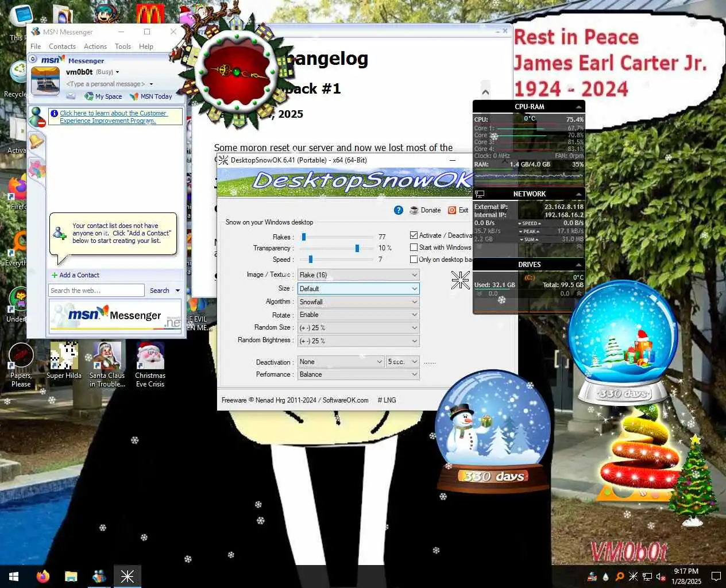Click the # LNG language menu
The width and height of the screenshot is (726, 588).
tap(387, 400)
